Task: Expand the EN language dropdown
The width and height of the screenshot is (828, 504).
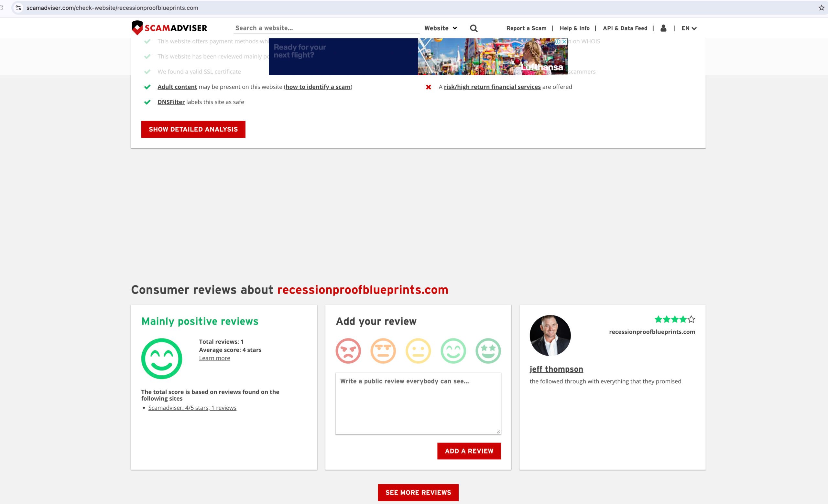Action: pos(688,28)
